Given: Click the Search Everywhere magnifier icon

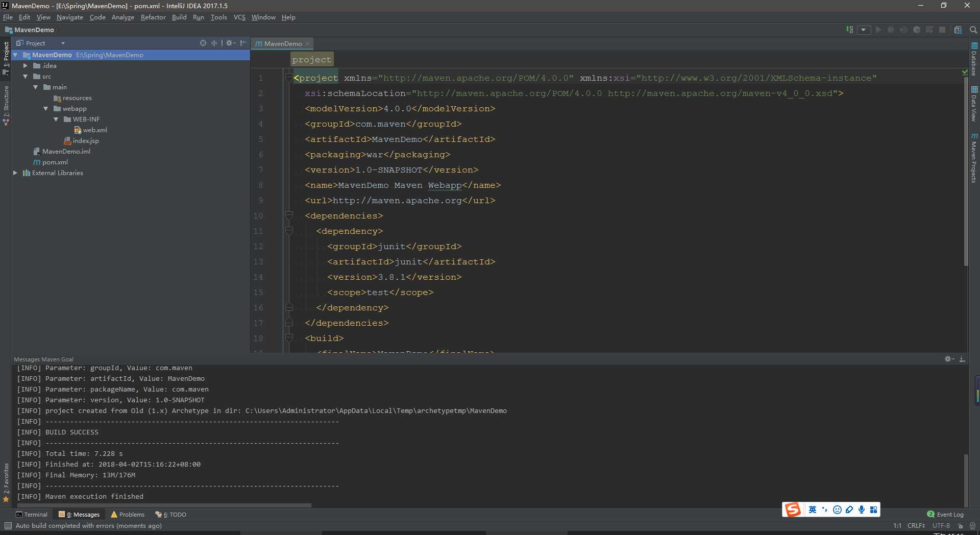Looking at the screenshot, I should pos(973,30).
